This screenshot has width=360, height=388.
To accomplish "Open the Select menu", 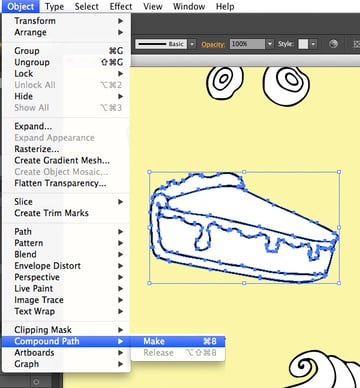I will tap(86, 6).
